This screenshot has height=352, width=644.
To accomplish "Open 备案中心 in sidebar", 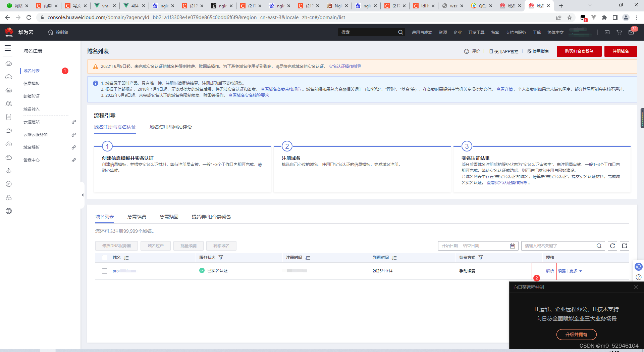I will pos(32,160).
